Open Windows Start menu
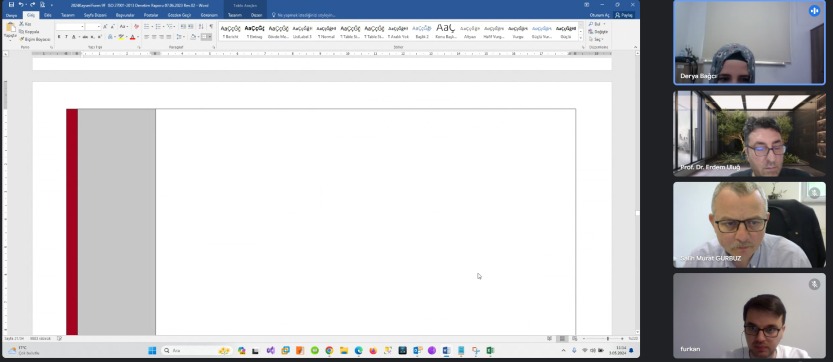 152,350
